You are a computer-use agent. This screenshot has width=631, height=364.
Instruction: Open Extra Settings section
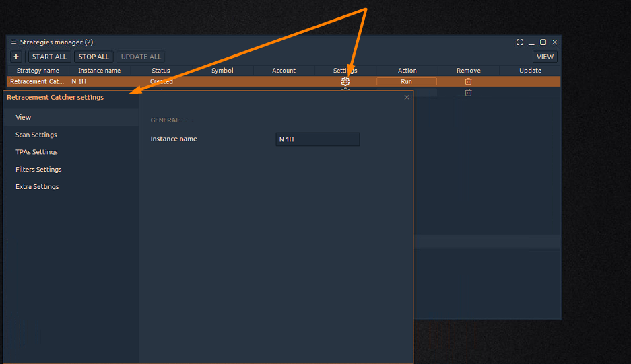[37, 187]
